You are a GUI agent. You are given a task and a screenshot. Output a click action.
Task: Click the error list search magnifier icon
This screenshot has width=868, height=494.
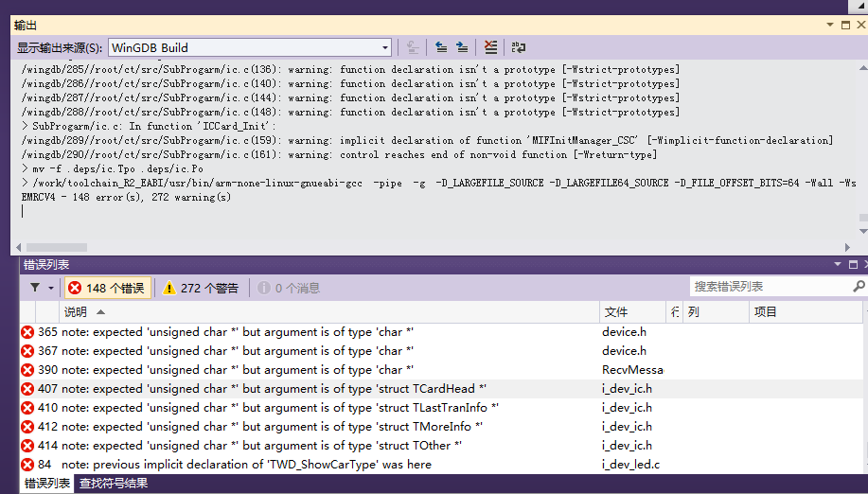859,287
